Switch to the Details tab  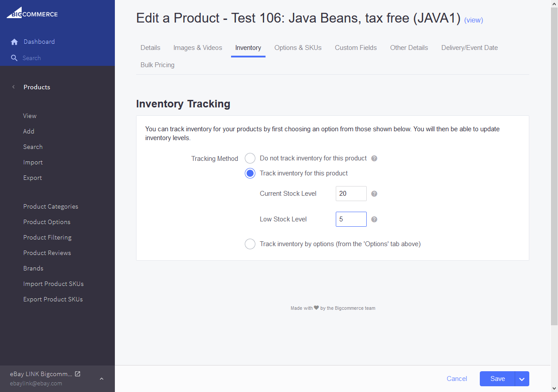[x=150, y=48]
